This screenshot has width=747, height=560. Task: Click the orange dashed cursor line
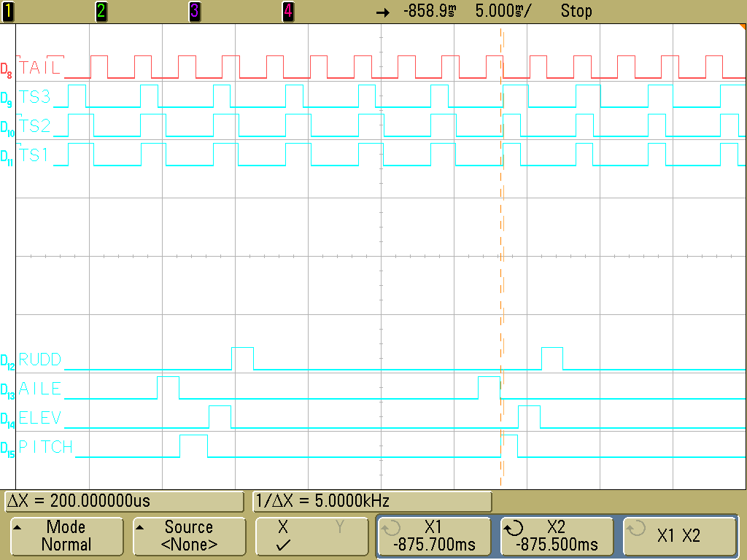click(x=501, y=257)
